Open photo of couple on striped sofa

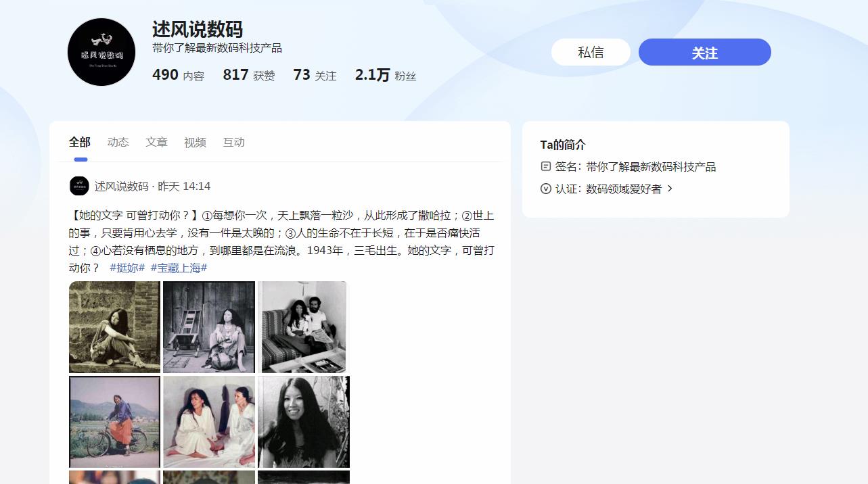303,327
